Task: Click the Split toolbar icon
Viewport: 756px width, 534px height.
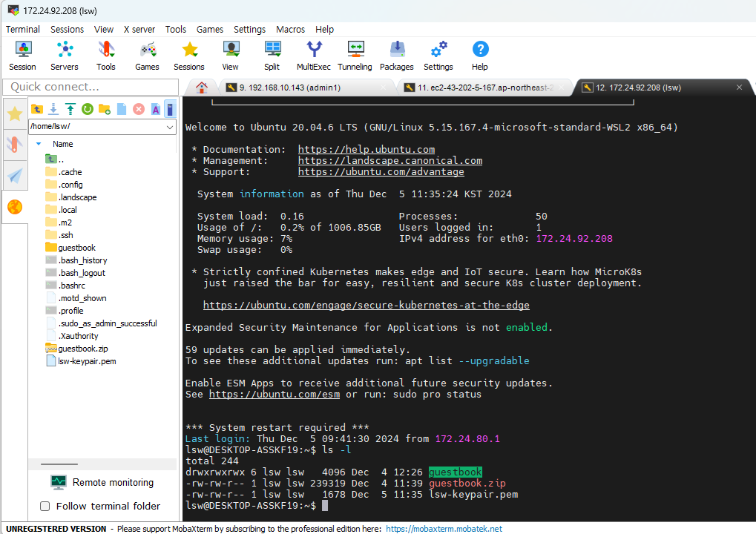Action: [x=272, y=56]
